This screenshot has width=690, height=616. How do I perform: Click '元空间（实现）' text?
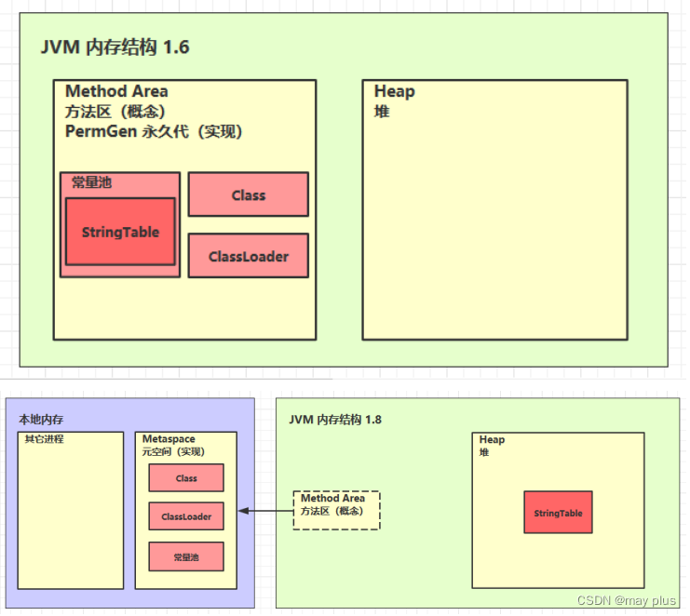[x=173, y=451]
